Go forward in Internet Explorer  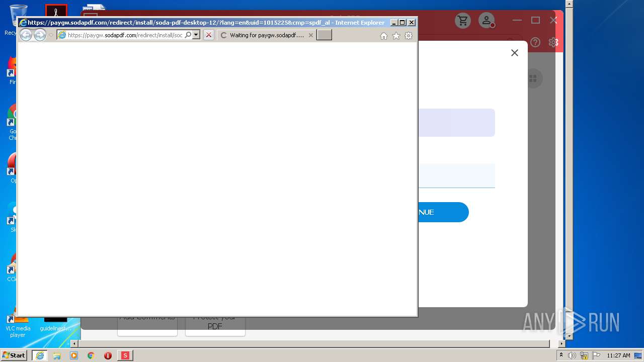click(40, 35)
